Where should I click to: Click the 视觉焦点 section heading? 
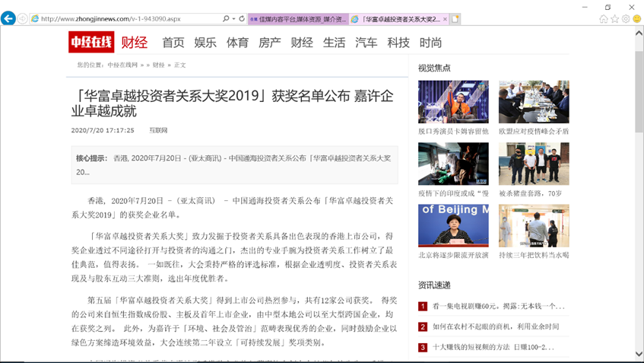434,68
